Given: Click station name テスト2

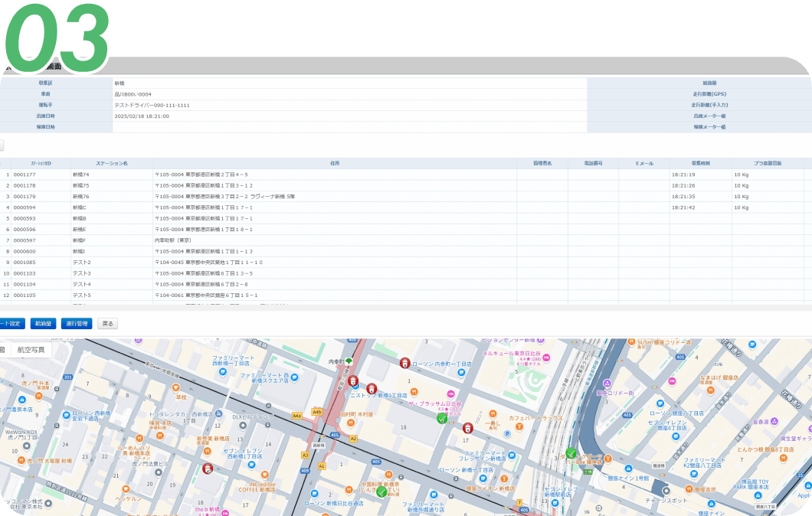Looking at the screenshot, I should [82, 263].
